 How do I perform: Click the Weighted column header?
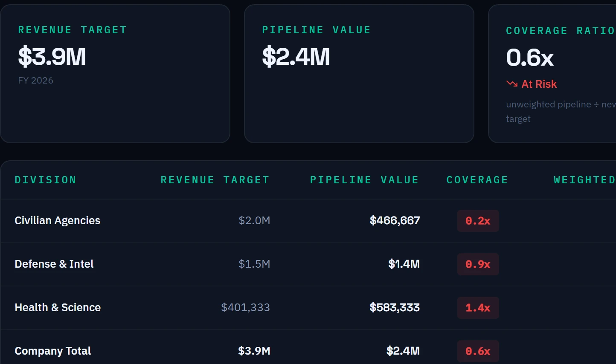coord(584,180)
